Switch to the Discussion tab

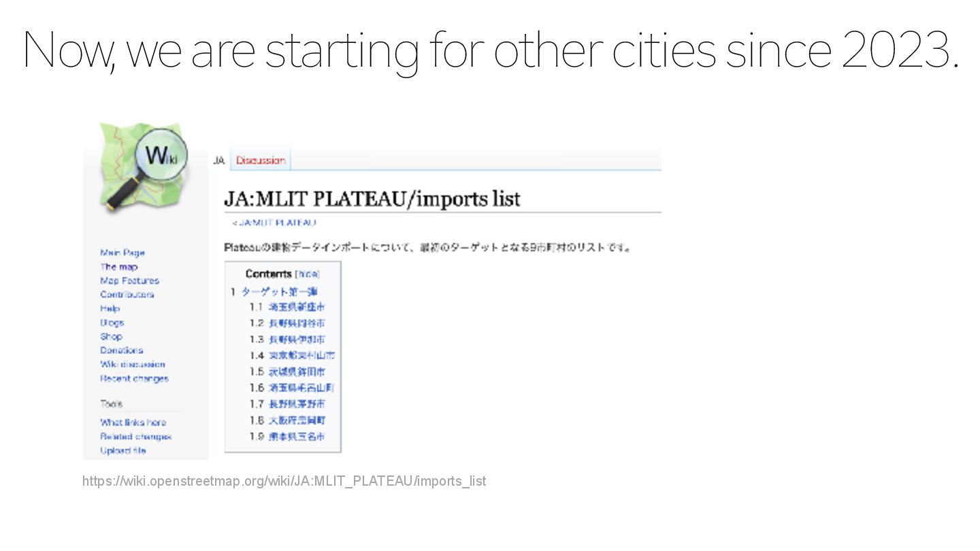[x=261, y=161]
